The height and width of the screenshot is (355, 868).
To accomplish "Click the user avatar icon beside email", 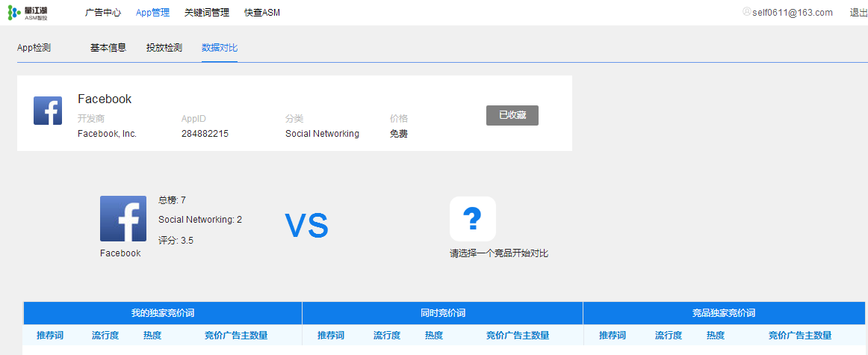I will pyautogui.click(x=746, y=12).
